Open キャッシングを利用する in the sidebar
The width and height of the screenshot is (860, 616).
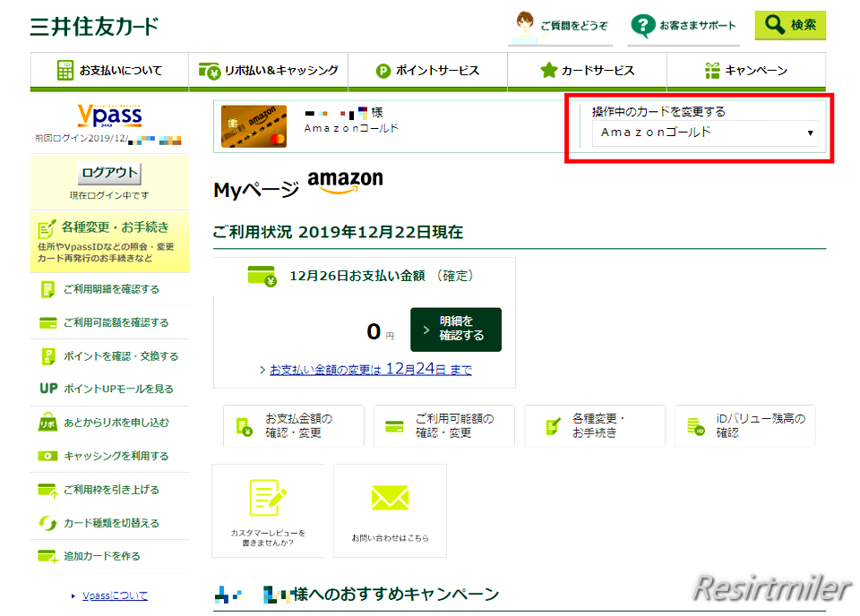pos(109,456)
